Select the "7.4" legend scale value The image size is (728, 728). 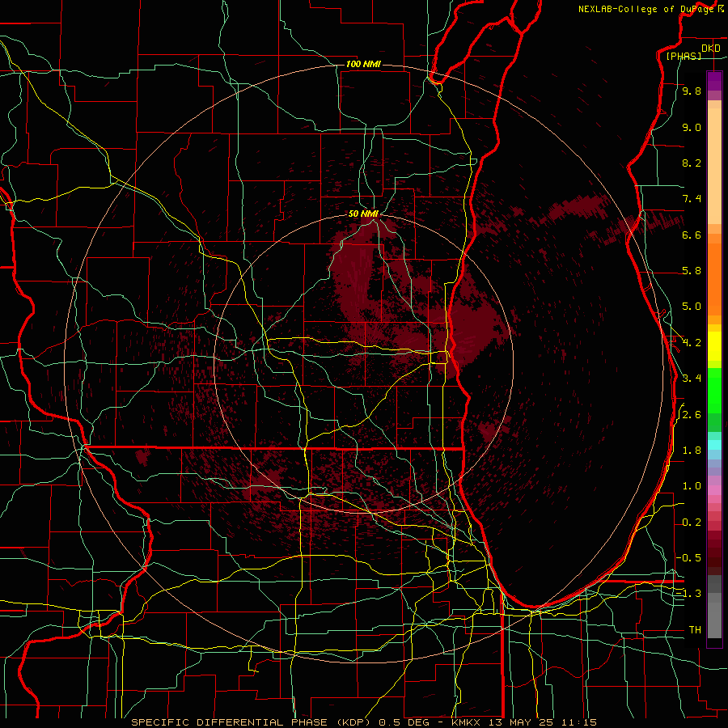coord(692,199)
